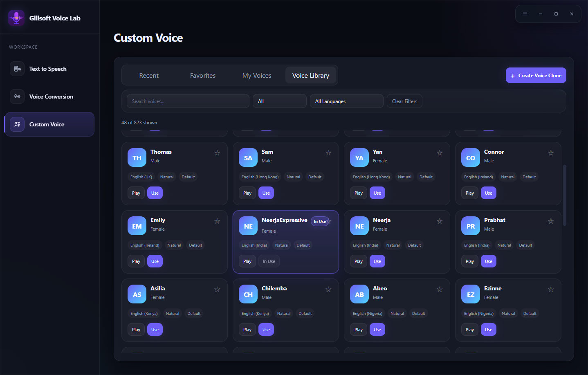
Task: Favorite the Thomas voice with star
Action: tap(217, 153)
